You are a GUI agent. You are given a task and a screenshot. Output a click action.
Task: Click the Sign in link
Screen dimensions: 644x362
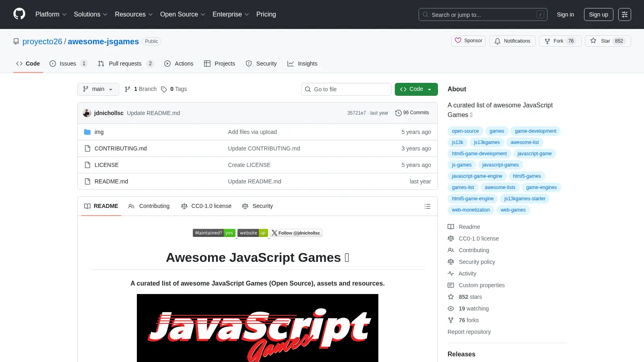click(566, 14)
